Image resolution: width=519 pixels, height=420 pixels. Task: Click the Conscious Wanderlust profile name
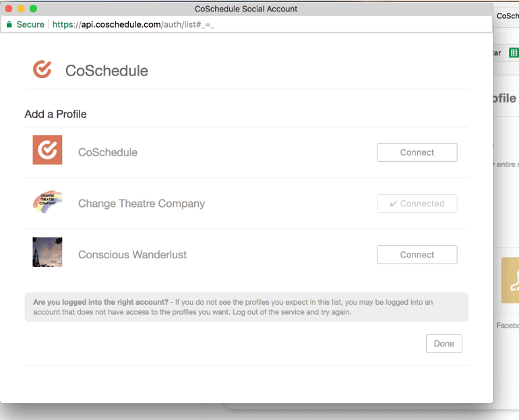coord(132,255)
